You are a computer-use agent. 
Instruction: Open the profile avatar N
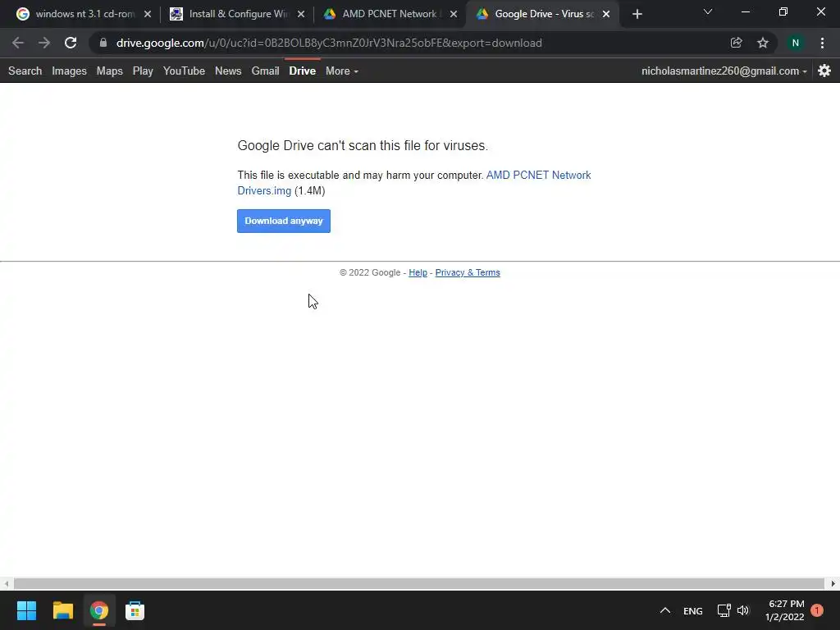[x=796, y=43]
